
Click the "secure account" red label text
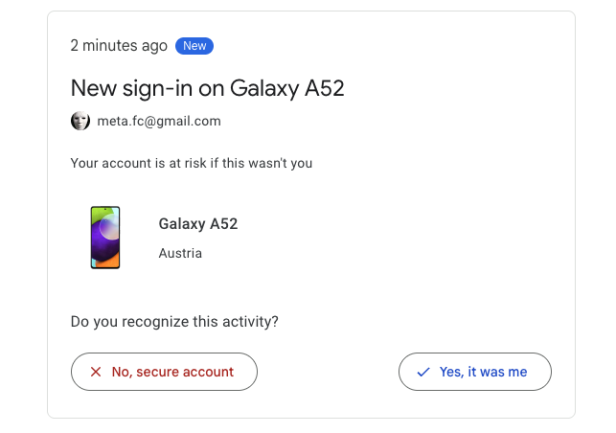coord(185,372)
